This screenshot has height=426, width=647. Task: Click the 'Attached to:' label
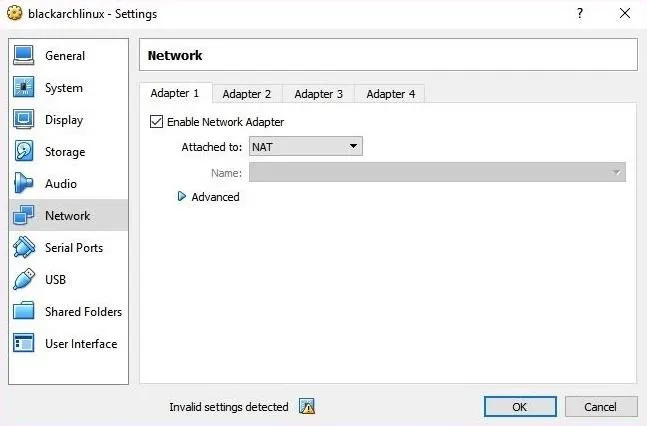tap(212, 147)
